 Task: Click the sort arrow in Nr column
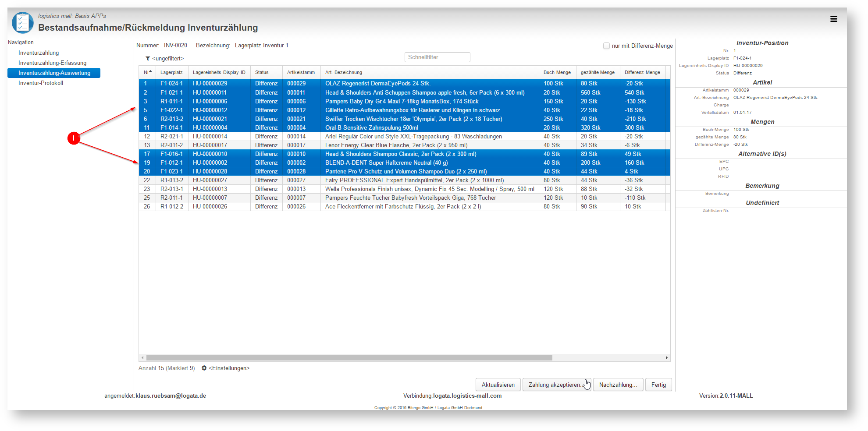click(x=150, y=71)
